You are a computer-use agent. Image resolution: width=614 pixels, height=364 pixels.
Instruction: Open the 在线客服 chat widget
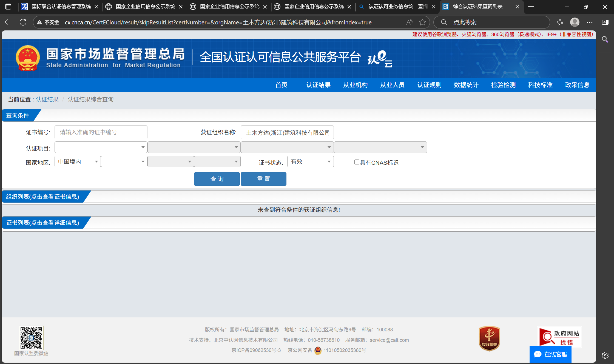pyautogui.click(x=550, y=354)
